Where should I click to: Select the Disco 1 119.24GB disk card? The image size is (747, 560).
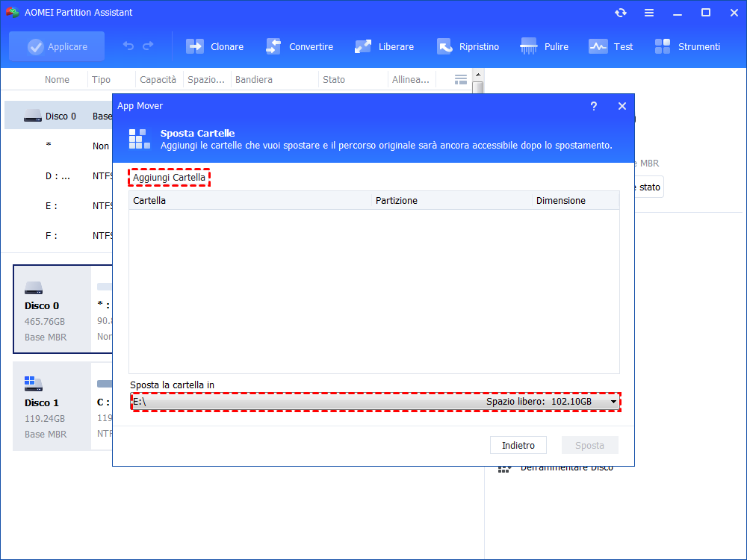tap(52, 406)
